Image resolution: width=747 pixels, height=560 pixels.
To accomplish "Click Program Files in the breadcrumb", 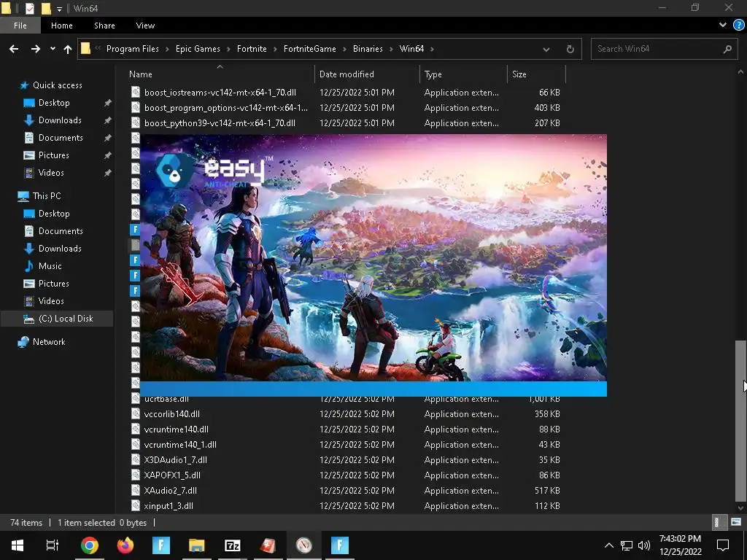I will pos(133,49).
